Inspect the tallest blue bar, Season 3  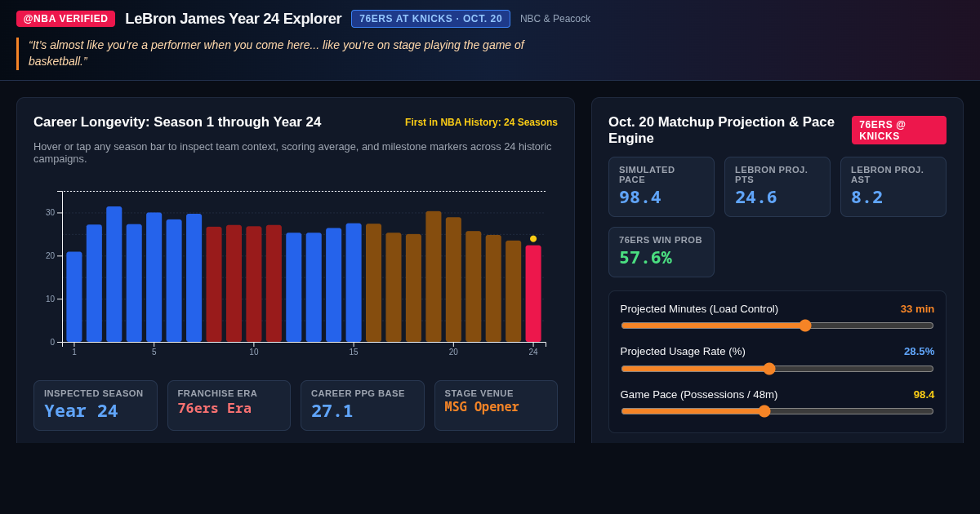click(x=114, y=274)
